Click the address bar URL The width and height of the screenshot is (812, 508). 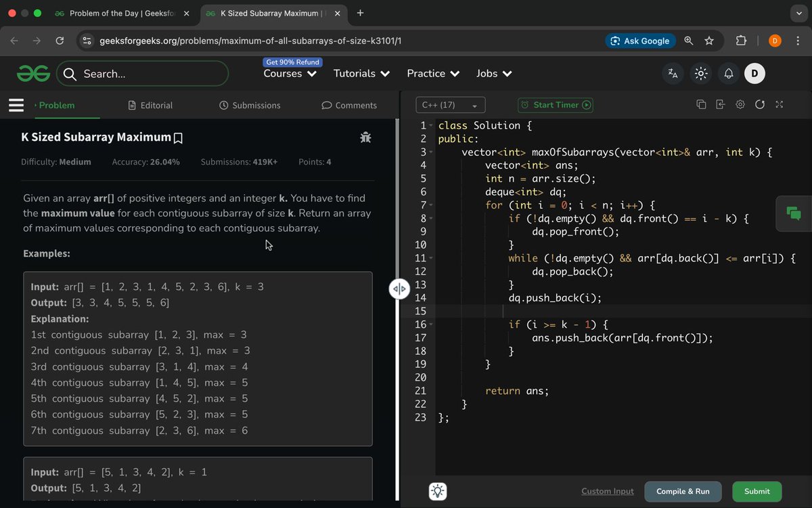[x=250, y=41]
